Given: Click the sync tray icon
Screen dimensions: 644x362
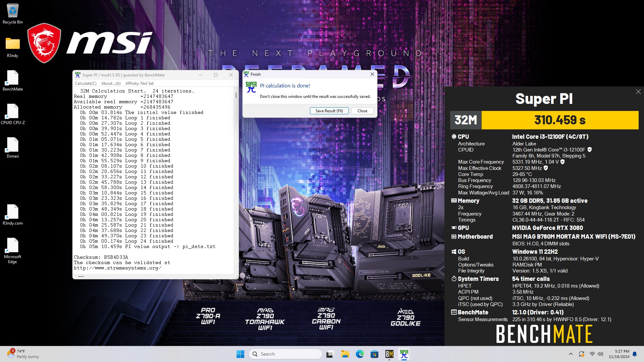Looking at the screenshot, I should point(582,354).
